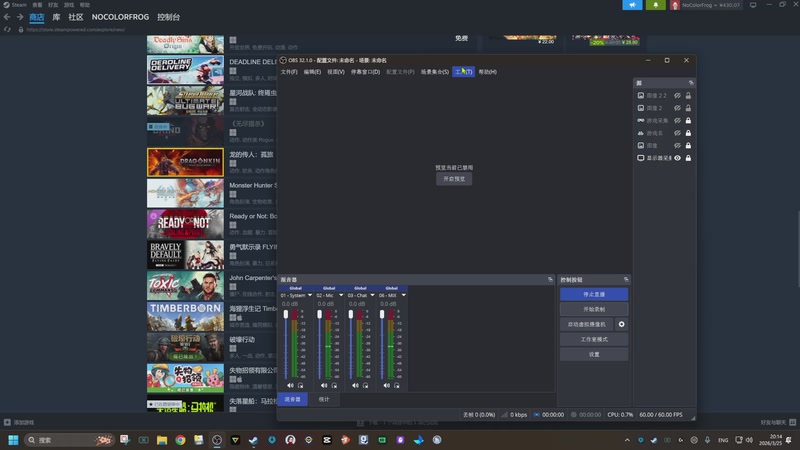
Task: Mute the 02 - Mic mixer channel
Action: (324, 386)
